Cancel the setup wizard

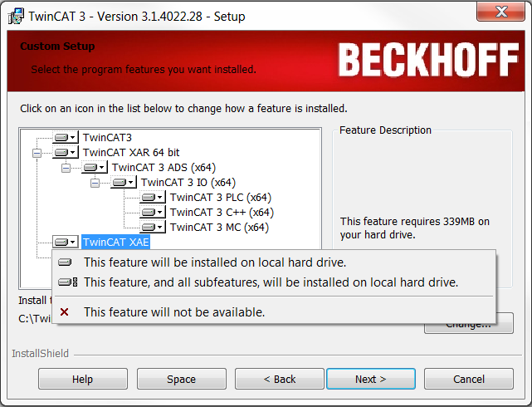coord(469,379)
